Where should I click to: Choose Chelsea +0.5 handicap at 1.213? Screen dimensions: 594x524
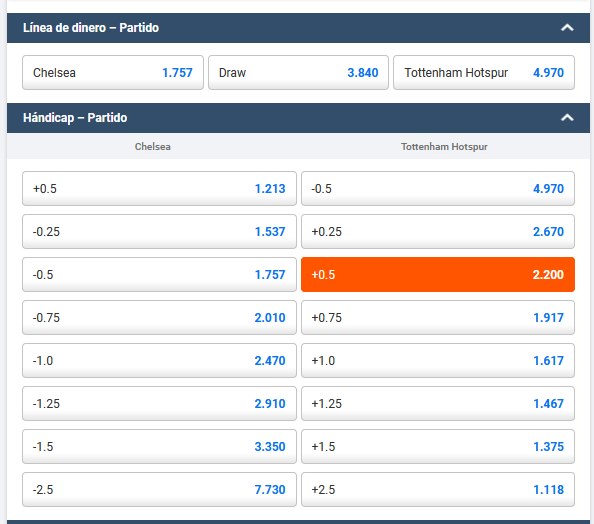coord(159,189)
